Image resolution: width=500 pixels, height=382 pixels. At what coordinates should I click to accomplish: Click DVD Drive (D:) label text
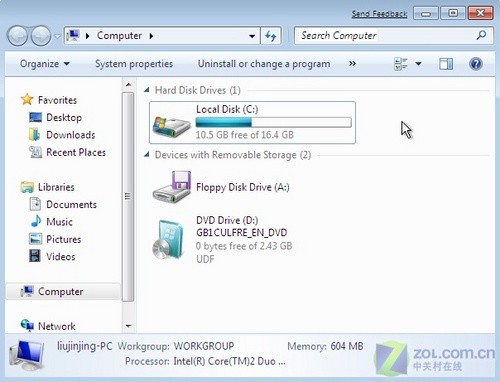tap(227, 220)
